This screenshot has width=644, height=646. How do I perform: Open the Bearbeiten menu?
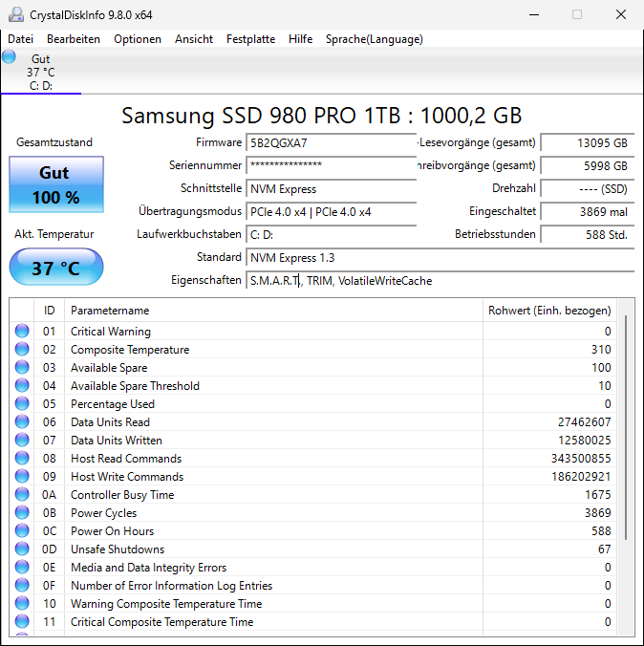point(74,39)
